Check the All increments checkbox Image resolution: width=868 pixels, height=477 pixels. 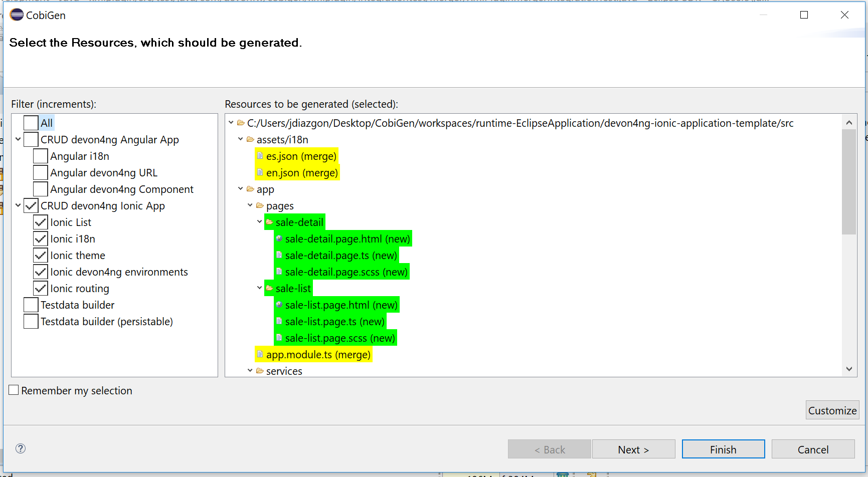(x=31, y=123)
